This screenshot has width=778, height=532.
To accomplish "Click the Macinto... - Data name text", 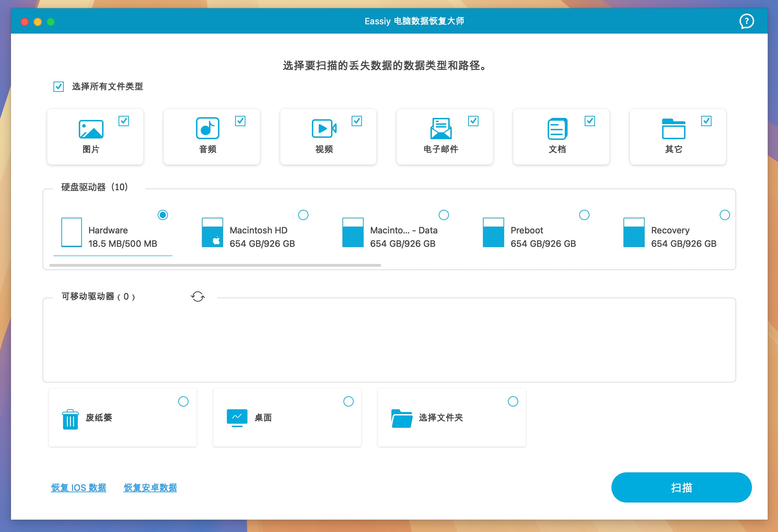I will pos(404,230).
